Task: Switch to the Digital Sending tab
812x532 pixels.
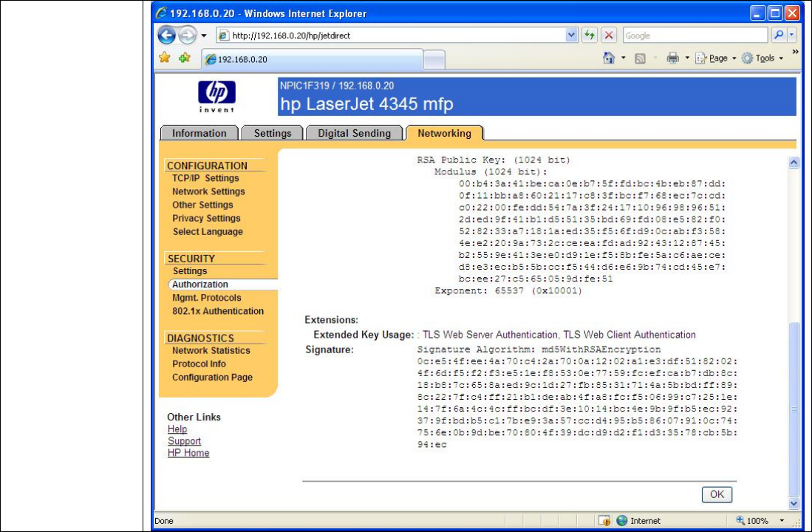Action: [354, 133]
